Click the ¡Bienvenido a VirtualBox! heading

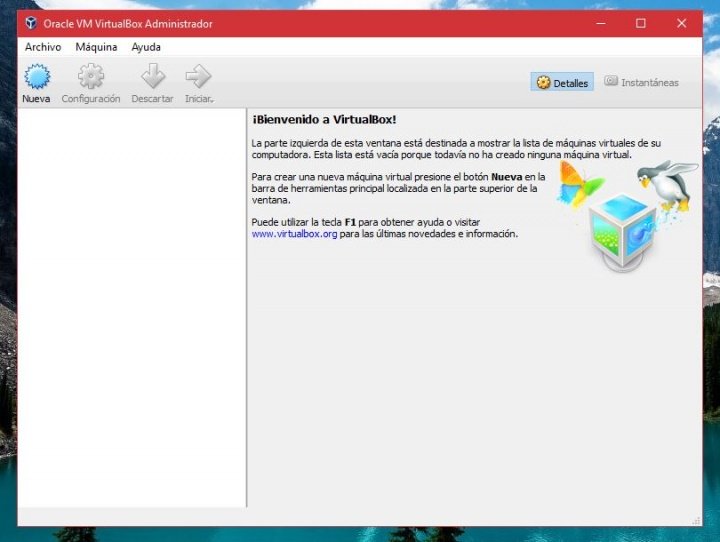[324, 119]
